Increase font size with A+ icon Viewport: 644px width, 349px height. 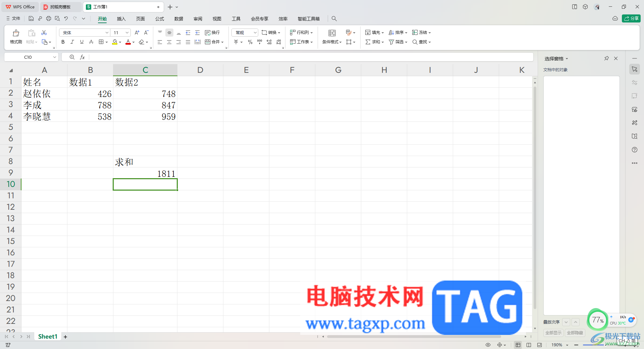(137, 33)
